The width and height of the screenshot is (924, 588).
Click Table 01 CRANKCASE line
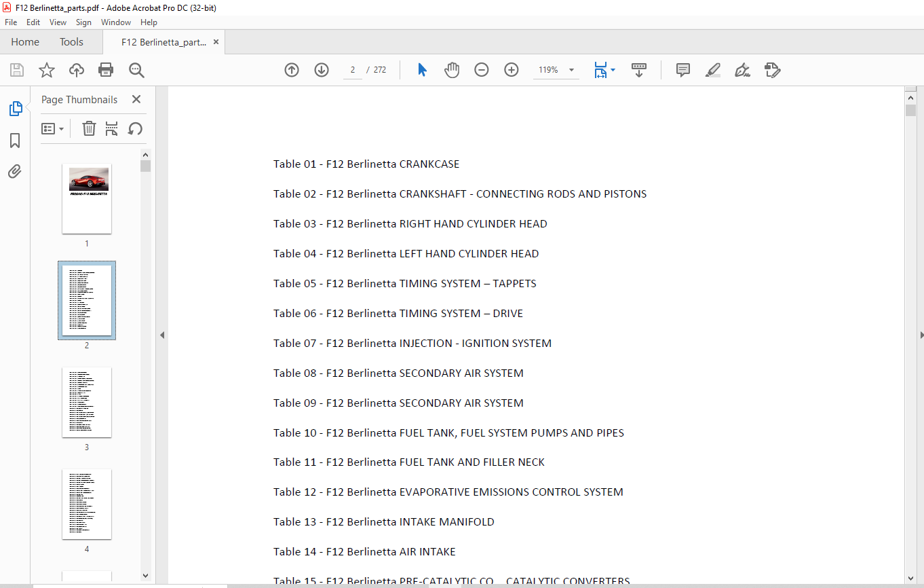[x=366, y=164]
